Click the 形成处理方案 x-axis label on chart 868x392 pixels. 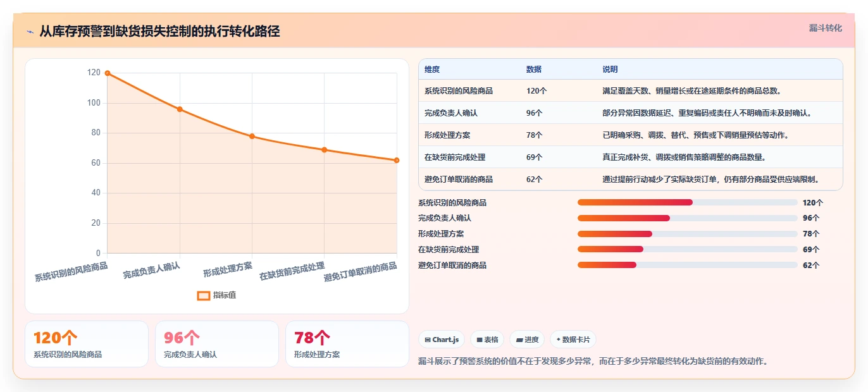pyautogui.click(x=228, y=269)
